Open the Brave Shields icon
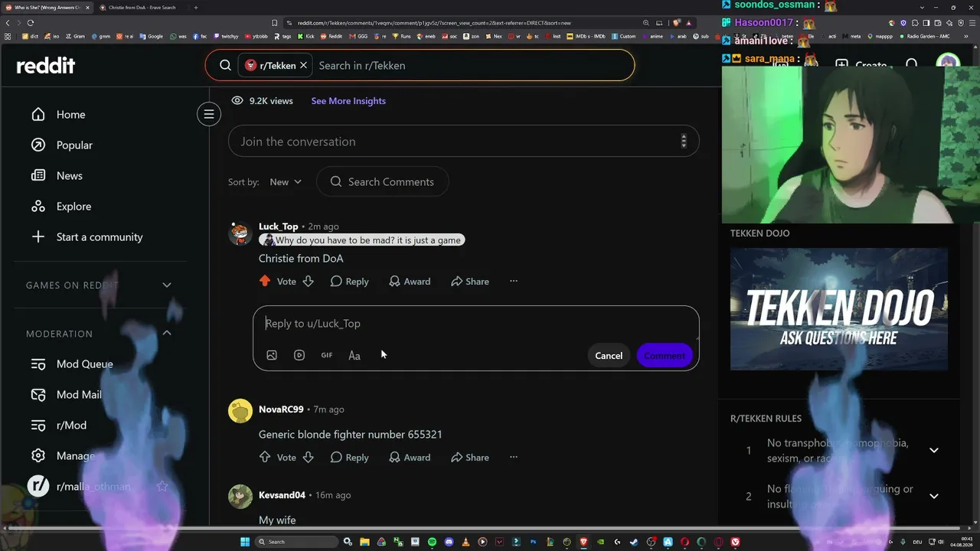 click(x=677, y=23)
